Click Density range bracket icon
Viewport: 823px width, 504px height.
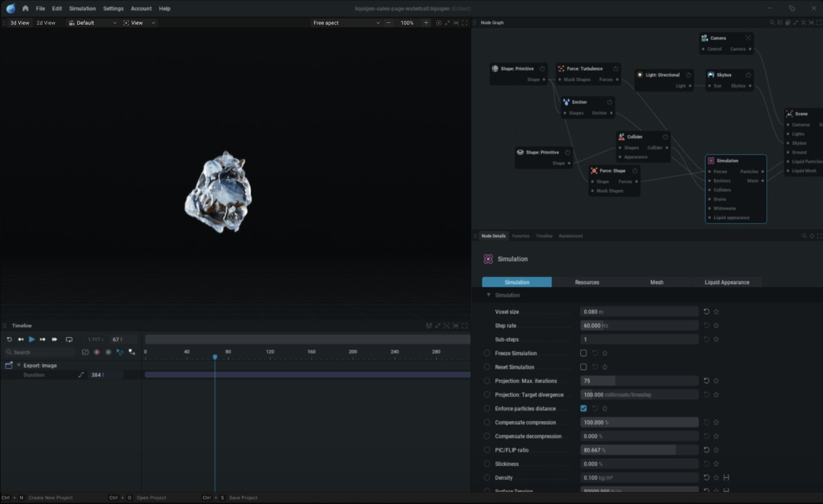point(726,478)
